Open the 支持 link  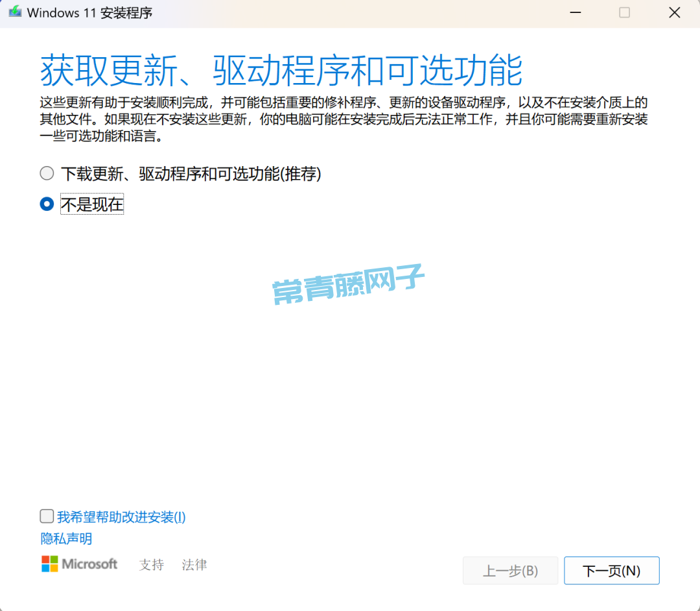(152, 564)
